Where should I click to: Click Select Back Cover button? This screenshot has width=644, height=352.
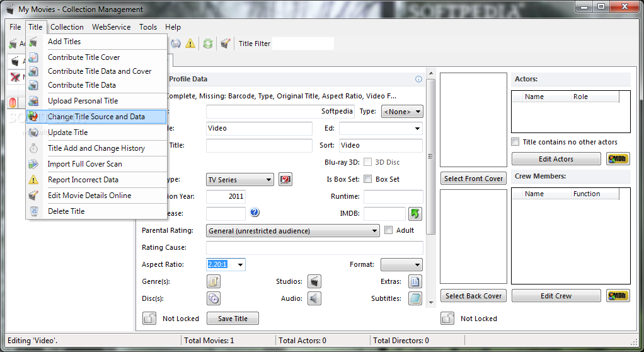pyautogui.click(x=474, y=296)
